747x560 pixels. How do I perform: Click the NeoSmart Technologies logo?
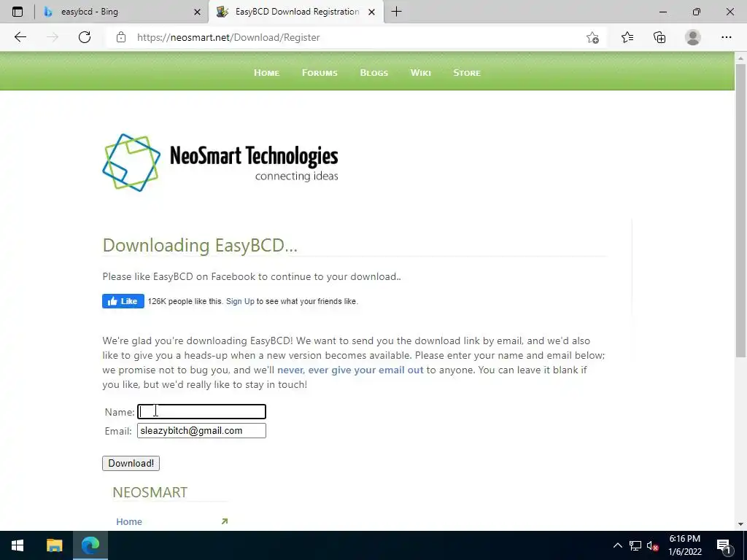pos(220,163)
